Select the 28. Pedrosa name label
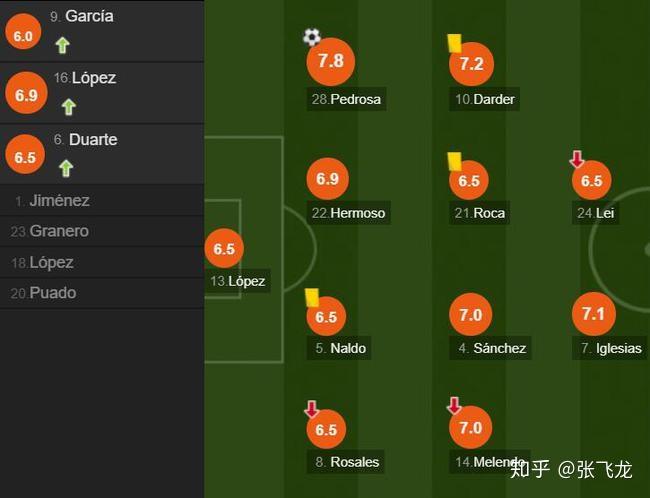650x498 pixels. (x=346, y=99)
